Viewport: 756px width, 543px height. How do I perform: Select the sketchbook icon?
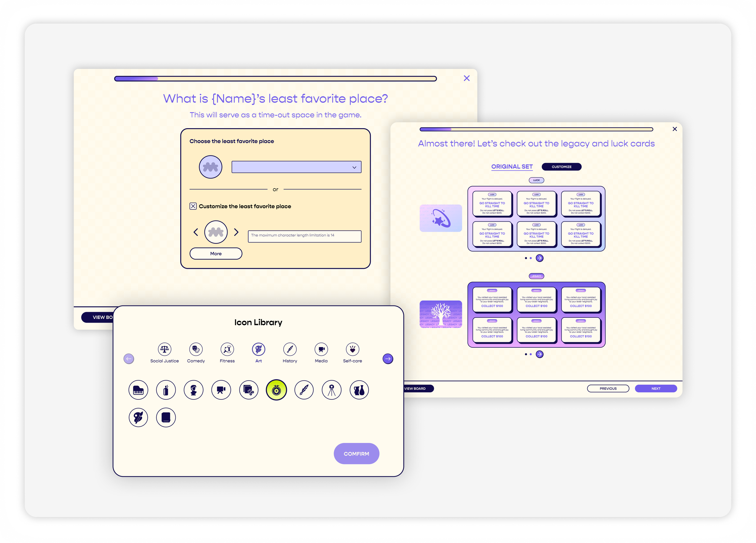[166, 417]
